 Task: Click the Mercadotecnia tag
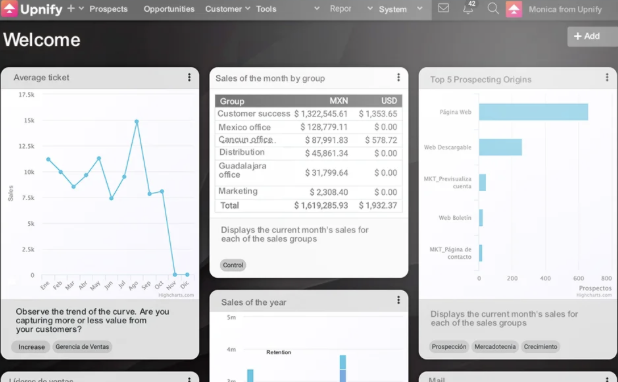click(x=495, y=347)
